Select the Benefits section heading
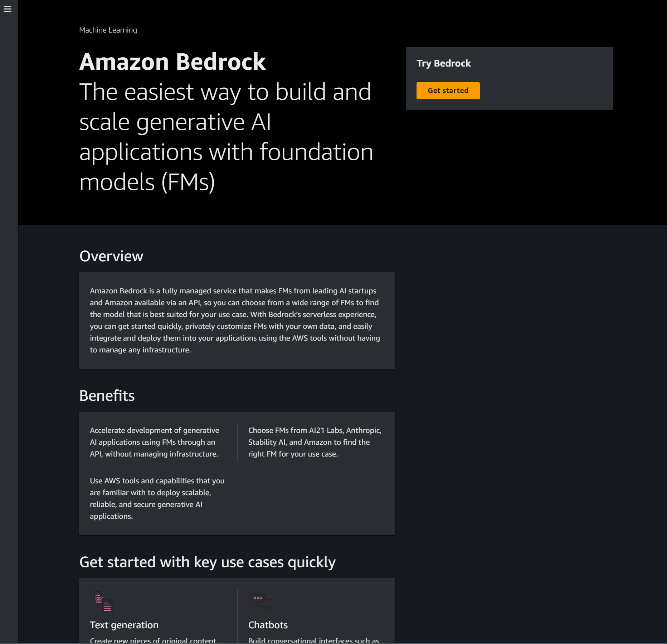Screen dimensions: 667x644 pyautogui.click(x=107, y=395)
